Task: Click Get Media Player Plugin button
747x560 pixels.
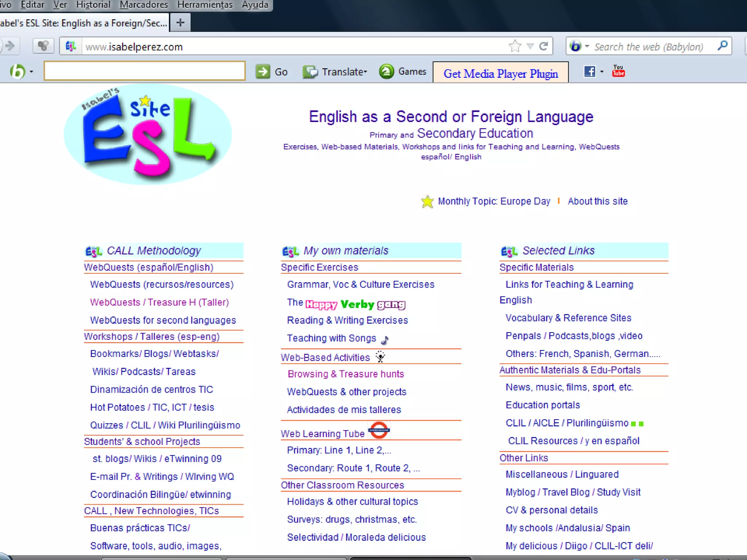Action: point(500,73)
